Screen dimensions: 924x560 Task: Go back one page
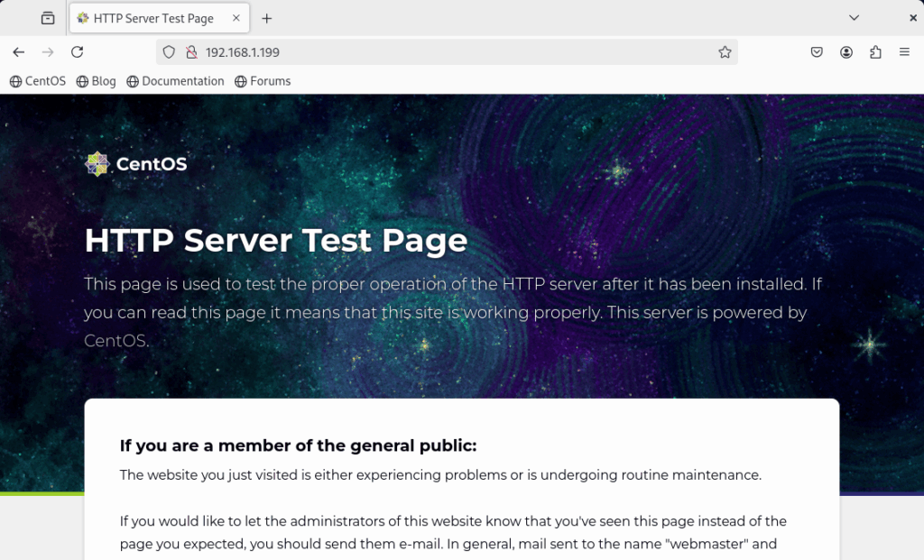pos(19,52)
